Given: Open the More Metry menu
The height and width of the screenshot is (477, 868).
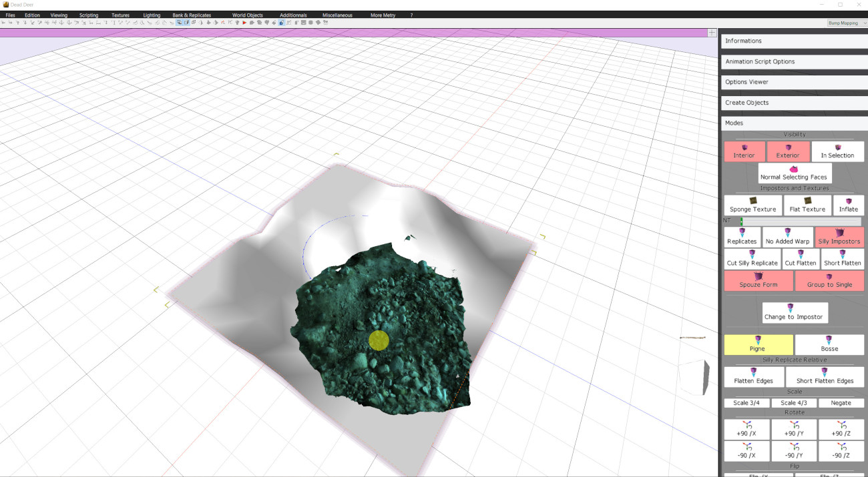Looking at the screenshot, I should [384, 15].
